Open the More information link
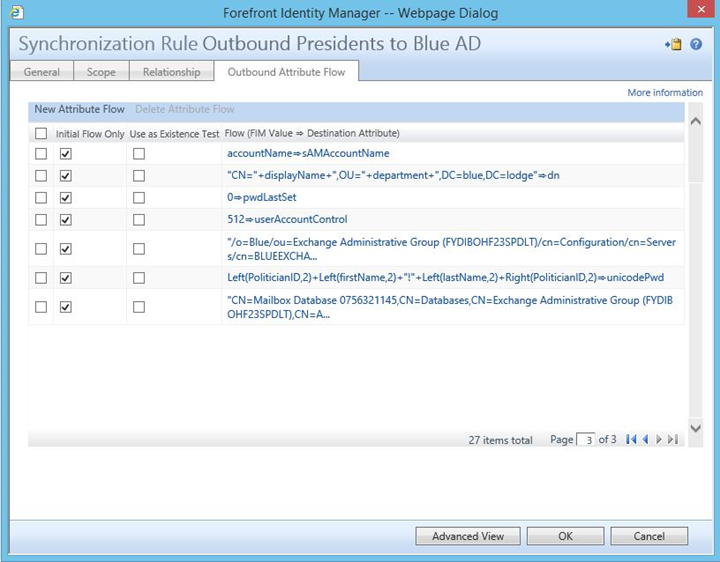The height and width of the screenshot is (562, 720). pos(665,92)
